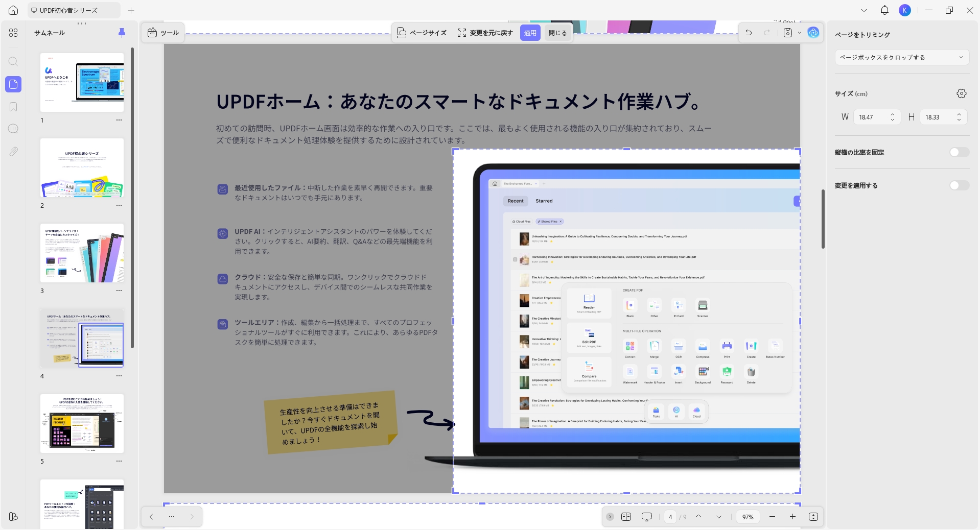
Task: Undo the last action
Action: pos(749,33)
